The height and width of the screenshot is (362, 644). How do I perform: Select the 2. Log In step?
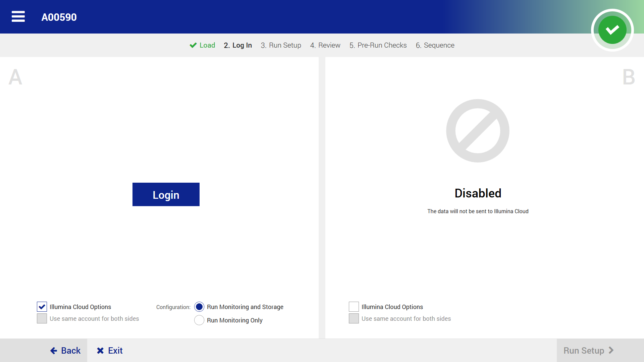(x=238, y=45)
